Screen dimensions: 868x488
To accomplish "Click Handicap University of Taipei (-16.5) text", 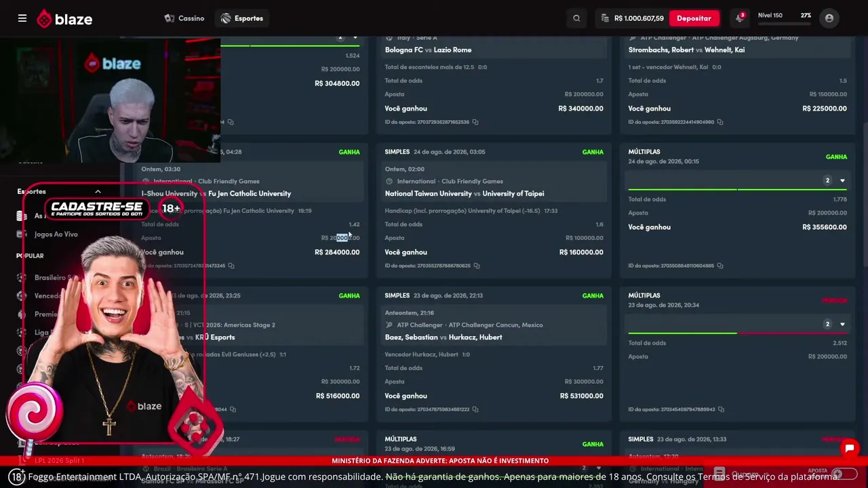I will tap(462, 211).
